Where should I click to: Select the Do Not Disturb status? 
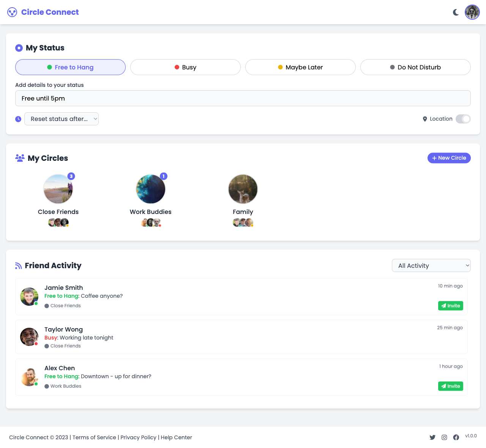click(x=415, y=67)
